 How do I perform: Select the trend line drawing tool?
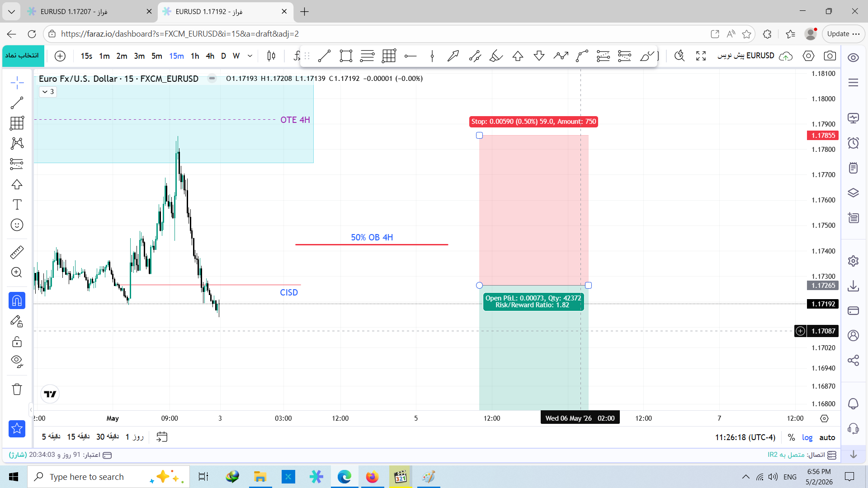click(x=17, y=103)
